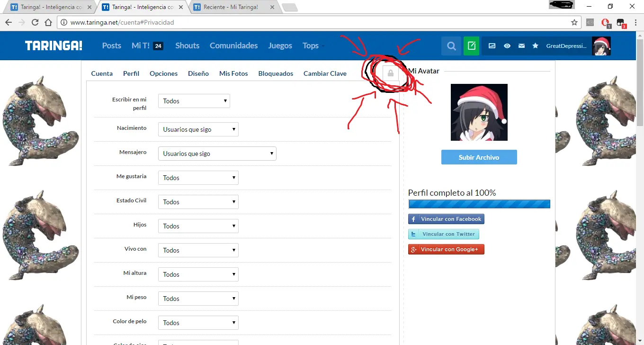Screen dimensions: 644x345
Task: Go forward with the browser arrow
Action: coord(22,22)
